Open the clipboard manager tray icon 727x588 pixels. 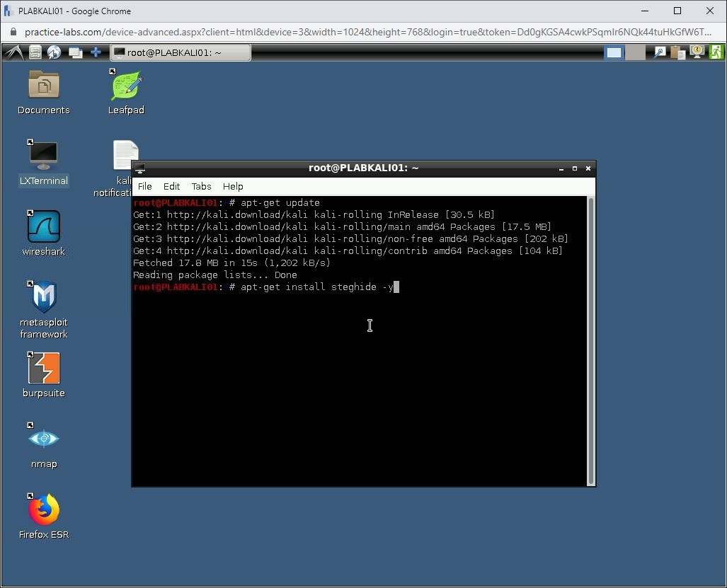point(678,52)
